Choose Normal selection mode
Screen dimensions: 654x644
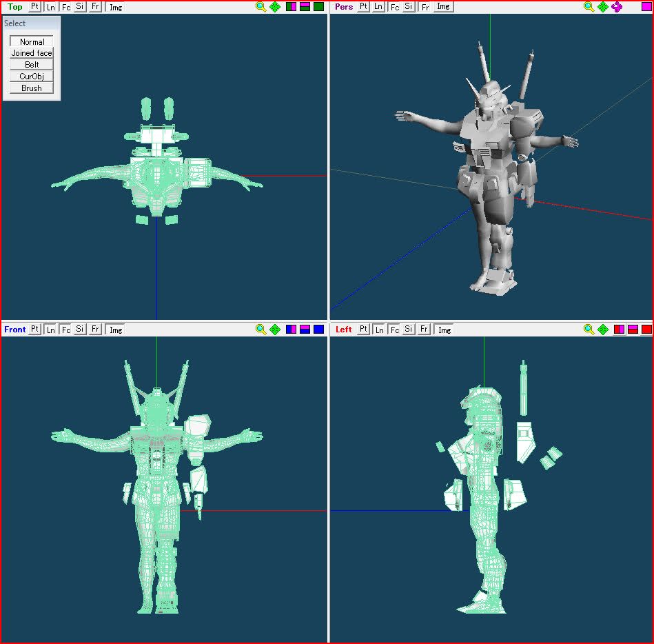[x=32, y=41]
